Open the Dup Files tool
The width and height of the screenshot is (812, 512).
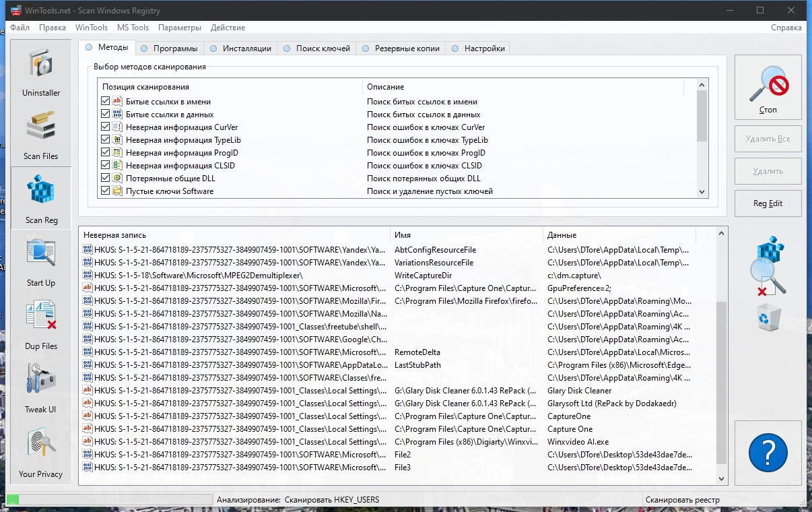41,325
